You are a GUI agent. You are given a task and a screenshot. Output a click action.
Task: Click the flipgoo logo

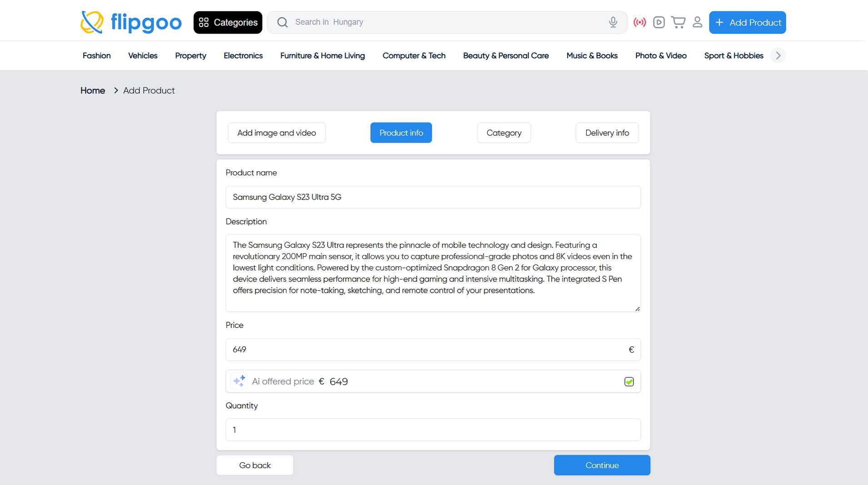tap(131, 22)
